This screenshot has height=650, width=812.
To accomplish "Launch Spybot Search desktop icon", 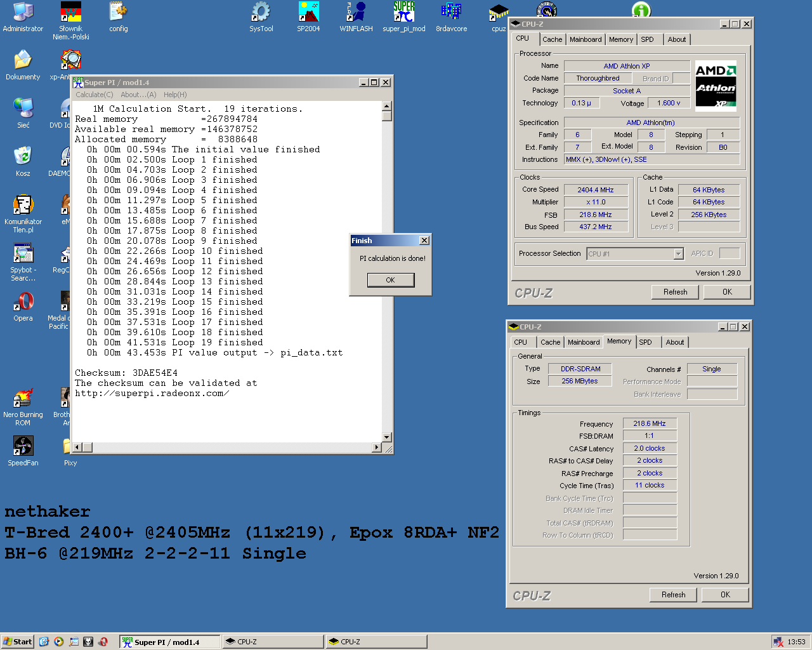I will tap(23, 262).
